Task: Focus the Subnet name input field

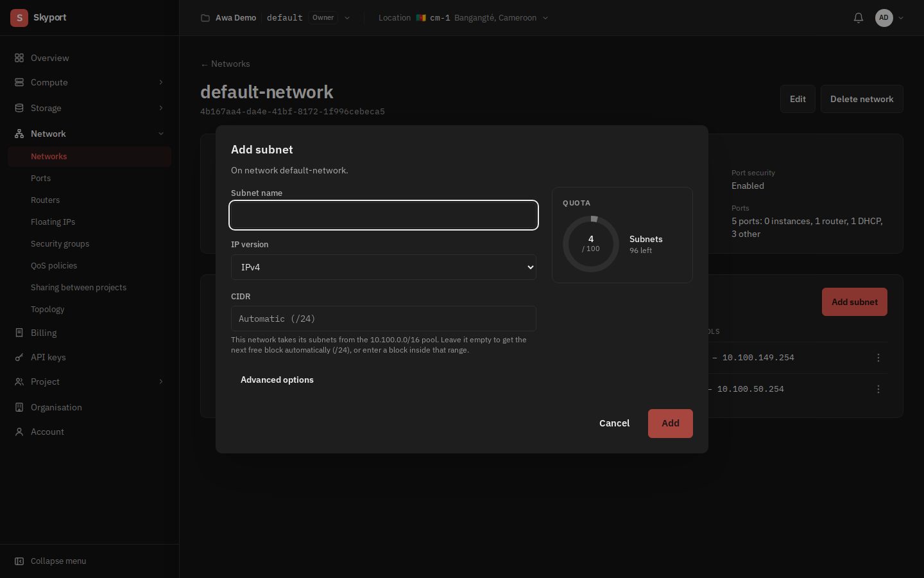Action: 384,215
